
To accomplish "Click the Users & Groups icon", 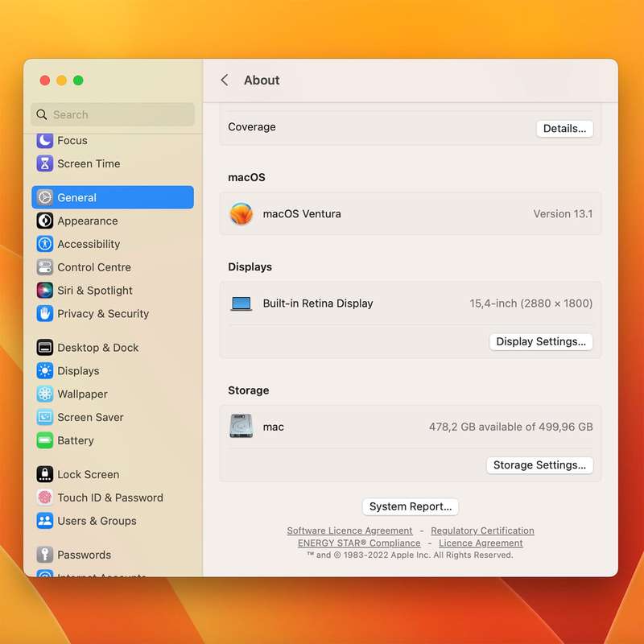I will click(45, 521).
